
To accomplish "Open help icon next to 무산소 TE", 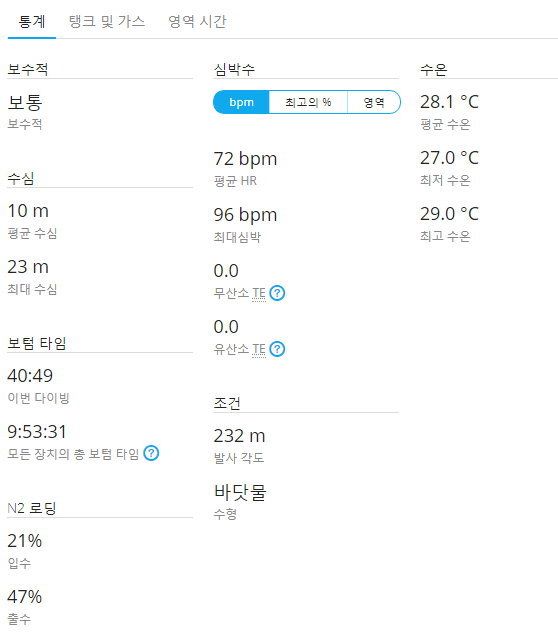I will [277, 293].
